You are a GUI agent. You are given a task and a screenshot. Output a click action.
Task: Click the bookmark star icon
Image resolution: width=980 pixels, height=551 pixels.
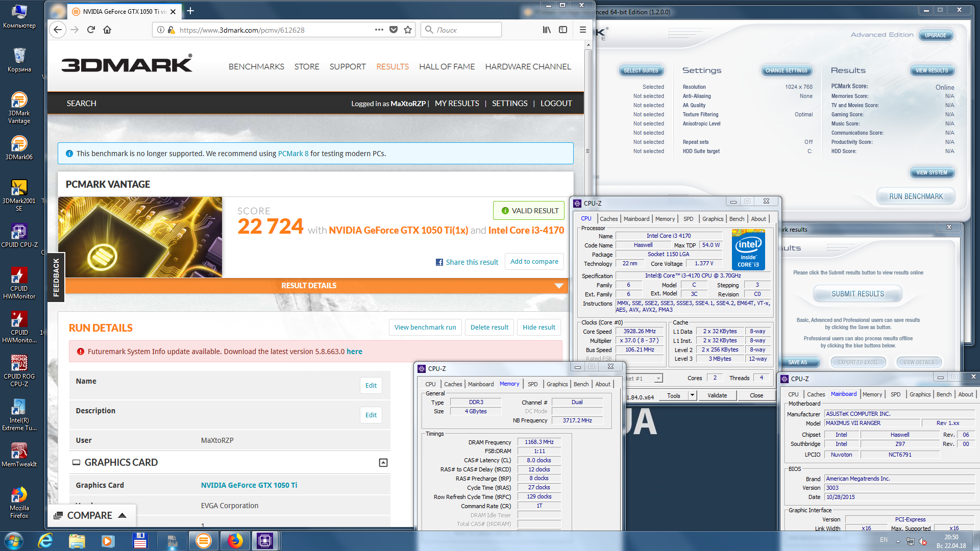[408, 30]
